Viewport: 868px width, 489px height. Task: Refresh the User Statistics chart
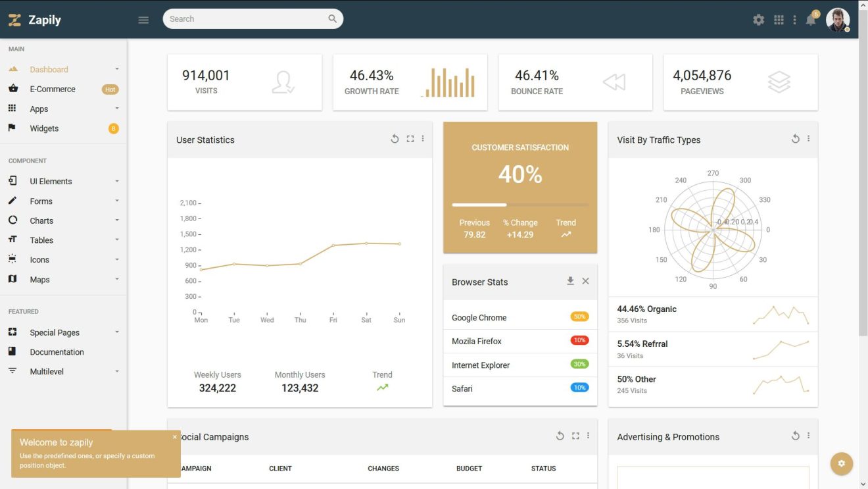point(395,139)
